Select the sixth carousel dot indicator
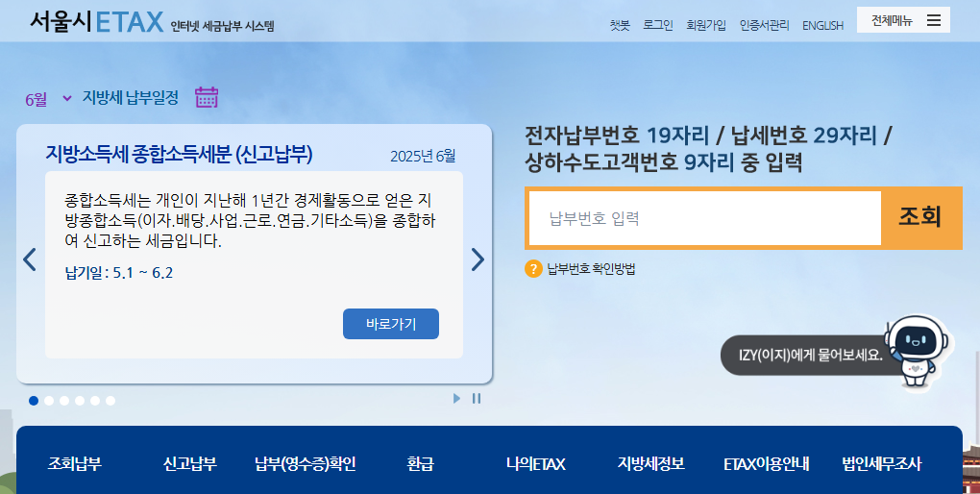The width and height of the screenshot is (980, 494). click(x=110, y=401)
